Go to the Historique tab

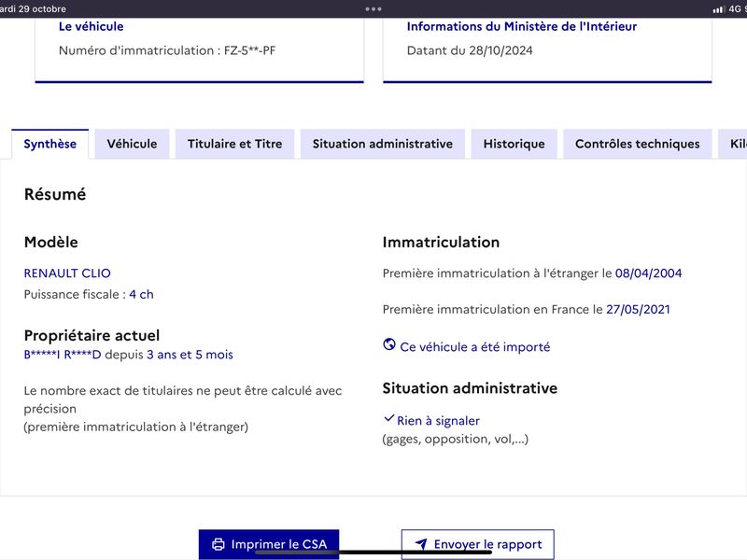pos(514,144)
